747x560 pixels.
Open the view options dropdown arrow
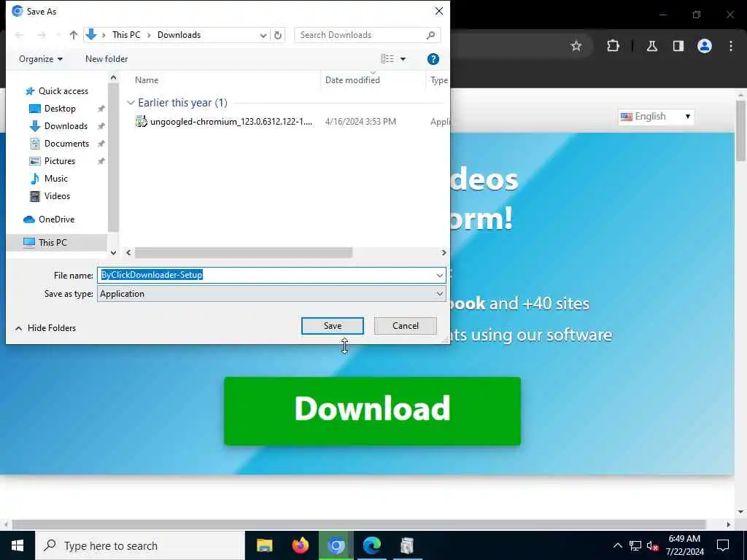pos(403,59)
